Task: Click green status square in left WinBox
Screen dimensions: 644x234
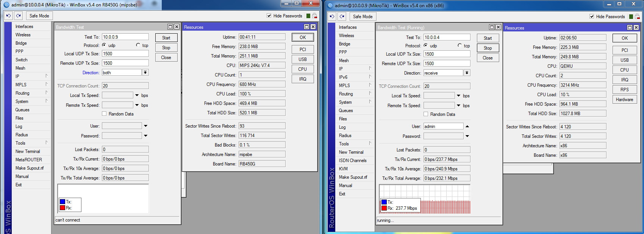Action: (308, 16)
